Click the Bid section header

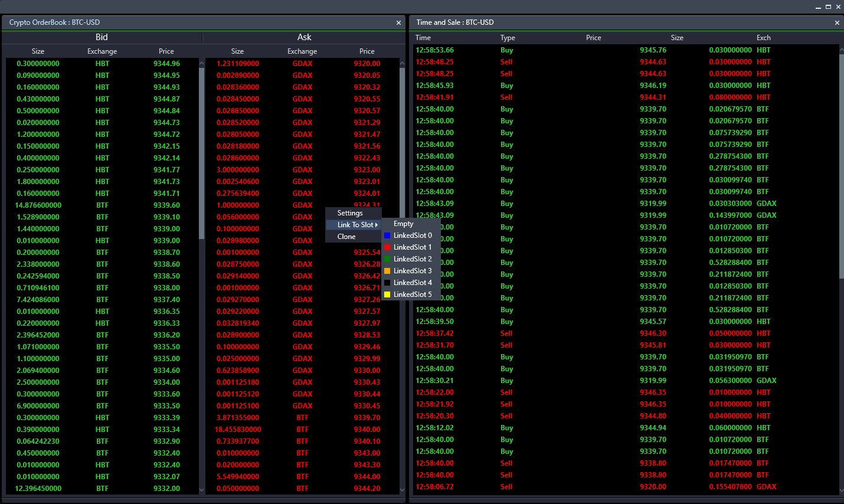point(102,37)
